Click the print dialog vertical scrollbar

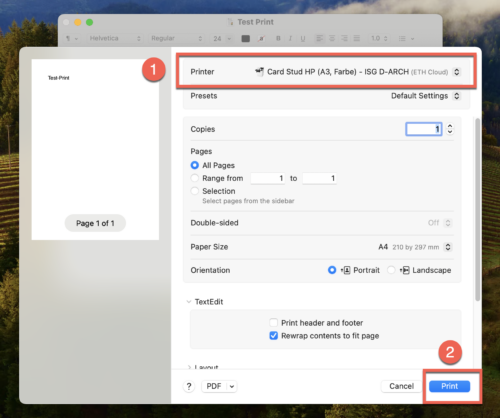478,210
